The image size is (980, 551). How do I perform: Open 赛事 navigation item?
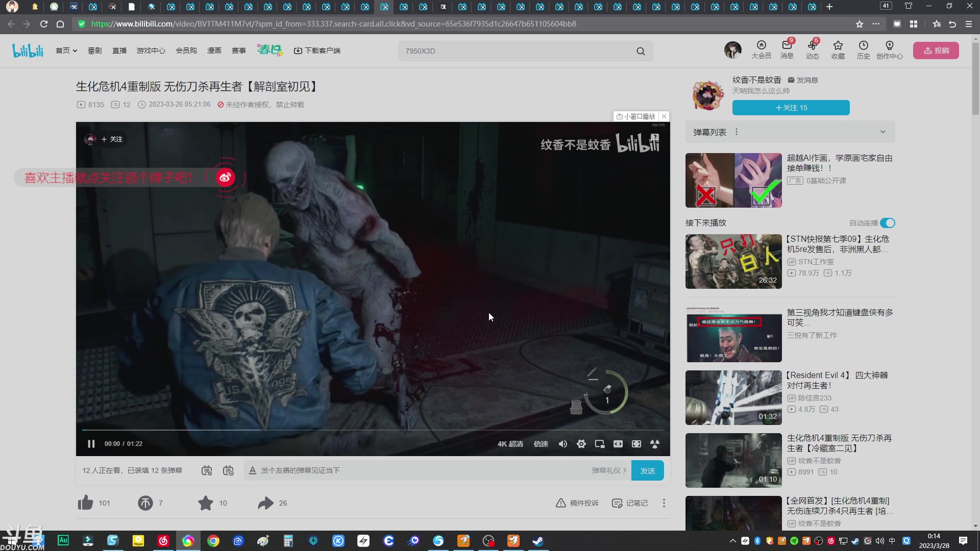pyautogui.click(x=239, y=51)
